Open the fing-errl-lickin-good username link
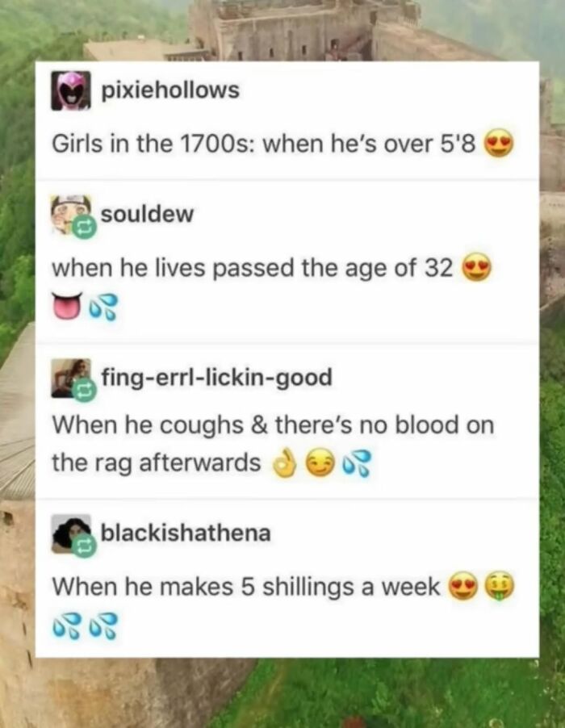This screenshot has width=565, height=728. tap(217, 377)
